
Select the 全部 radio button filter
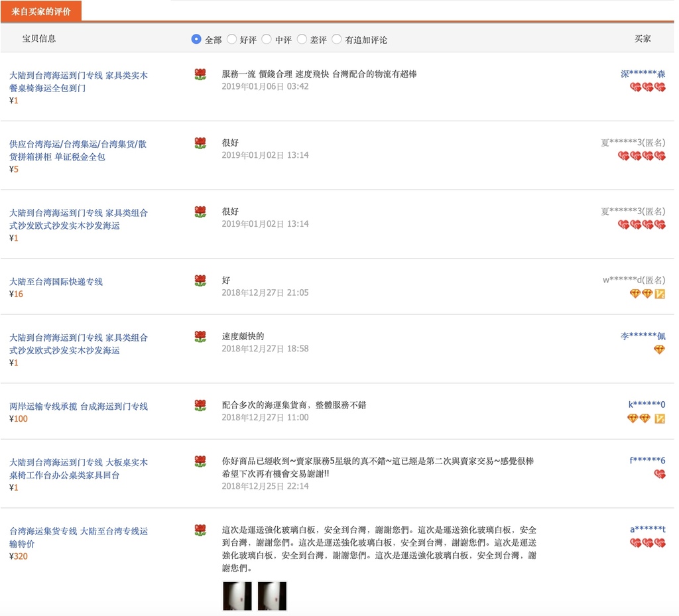[196, 39]
